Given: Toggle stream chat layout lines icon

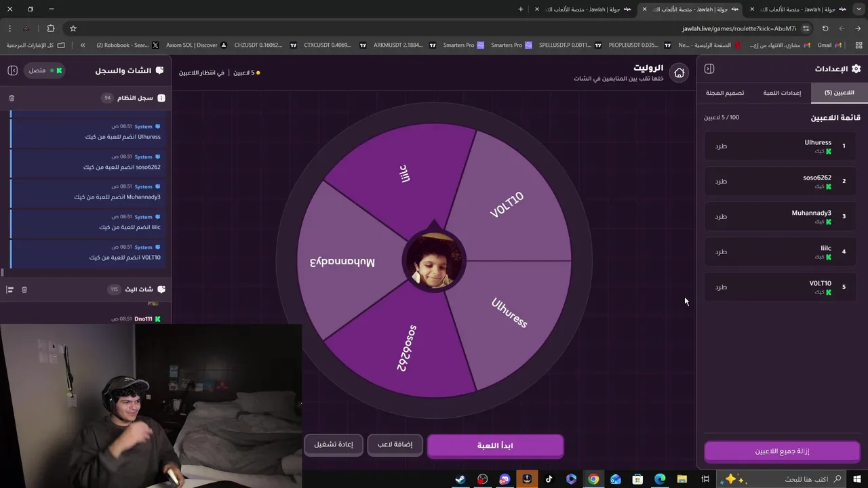Looking at the screenshot, I should click(x=9, y=289).
